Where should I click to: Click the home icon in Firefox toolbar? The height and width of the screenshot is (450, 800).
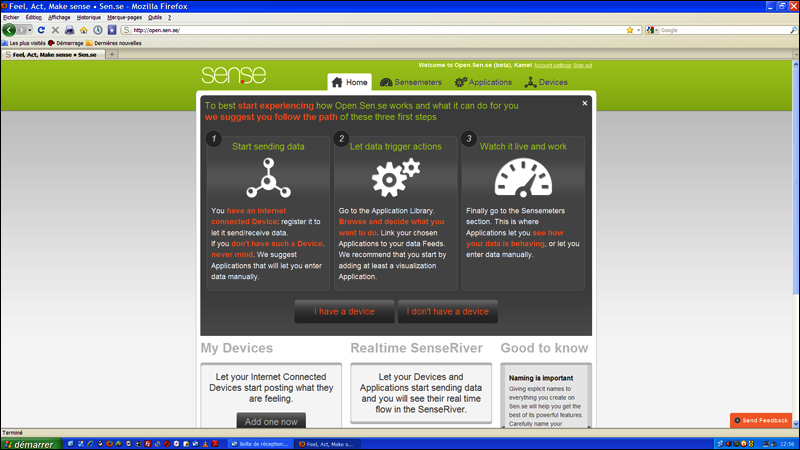(x=84, y=30)
